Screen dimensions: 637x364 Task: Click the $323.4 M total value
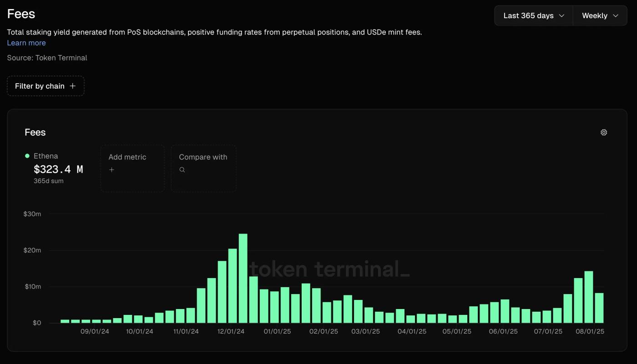point(58,170)
